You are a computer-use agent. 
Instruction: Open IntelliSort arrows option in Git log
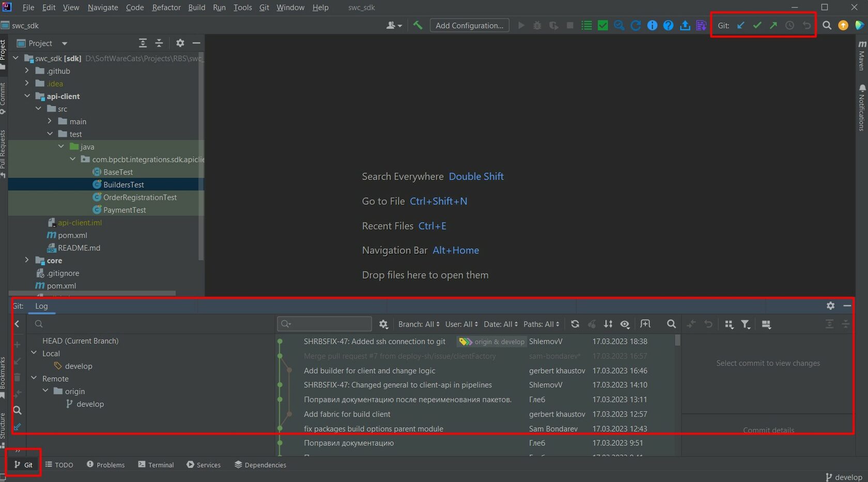click(x=608, y=324)
